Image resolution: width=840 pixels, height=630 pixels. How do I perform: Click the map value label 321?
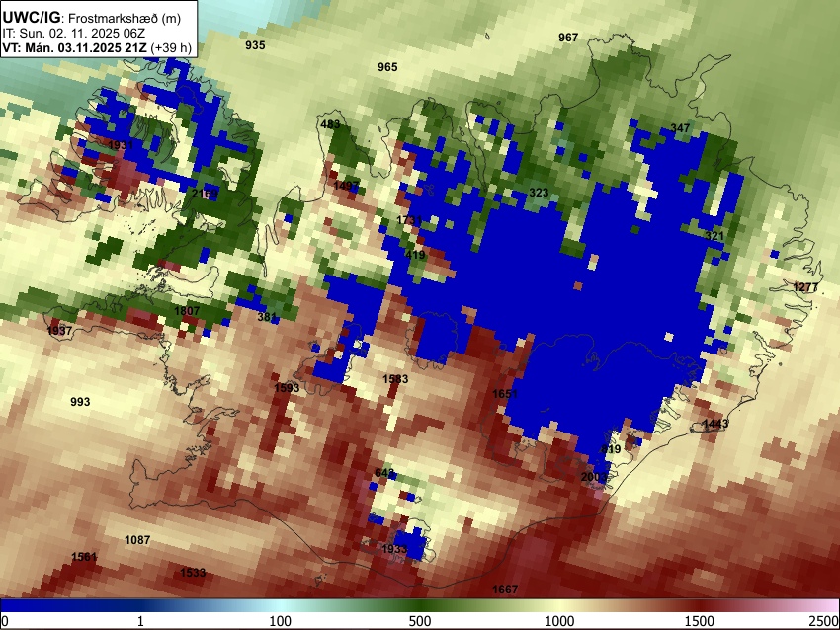pos(714,236)
